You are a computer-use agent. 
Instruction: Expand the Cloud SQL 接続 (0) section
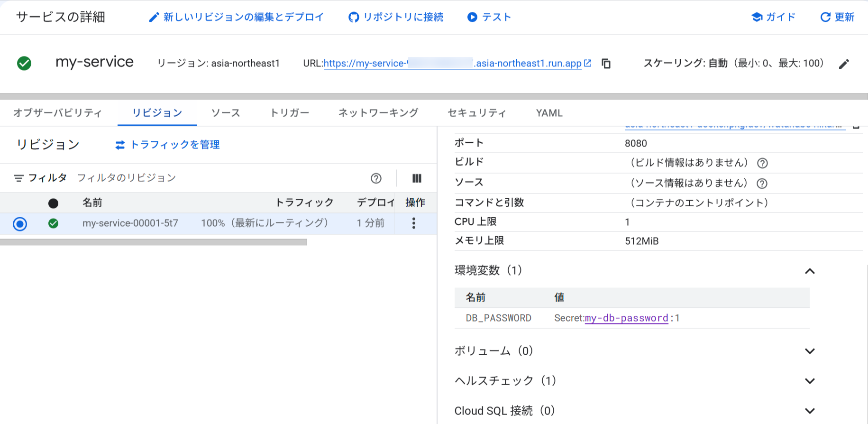[x=810, y=411]
